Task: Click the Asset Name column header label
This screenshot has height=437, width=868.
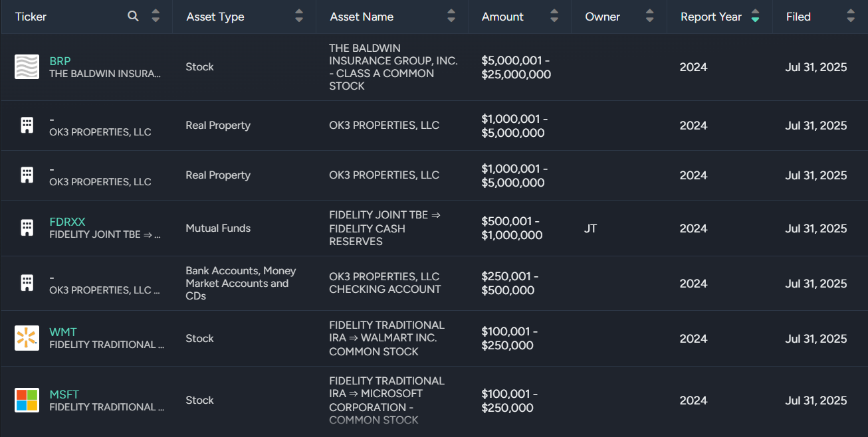Action: point(362,17)
